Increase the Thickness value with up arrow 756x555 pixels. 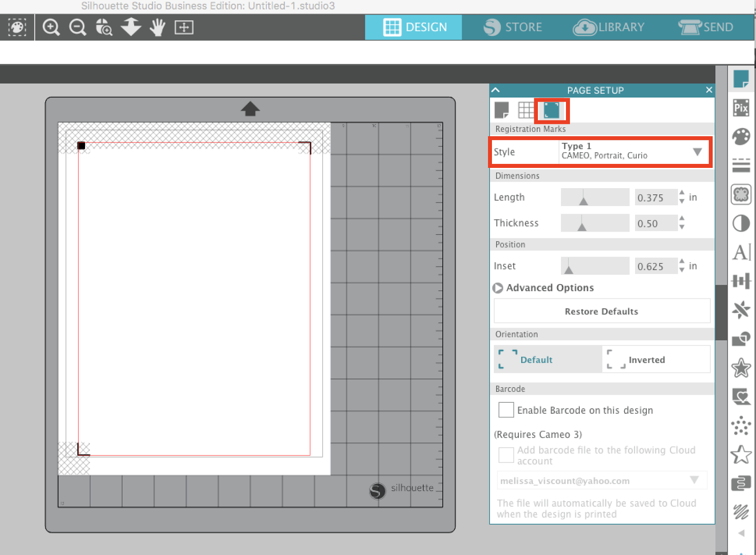coord(681,218)
